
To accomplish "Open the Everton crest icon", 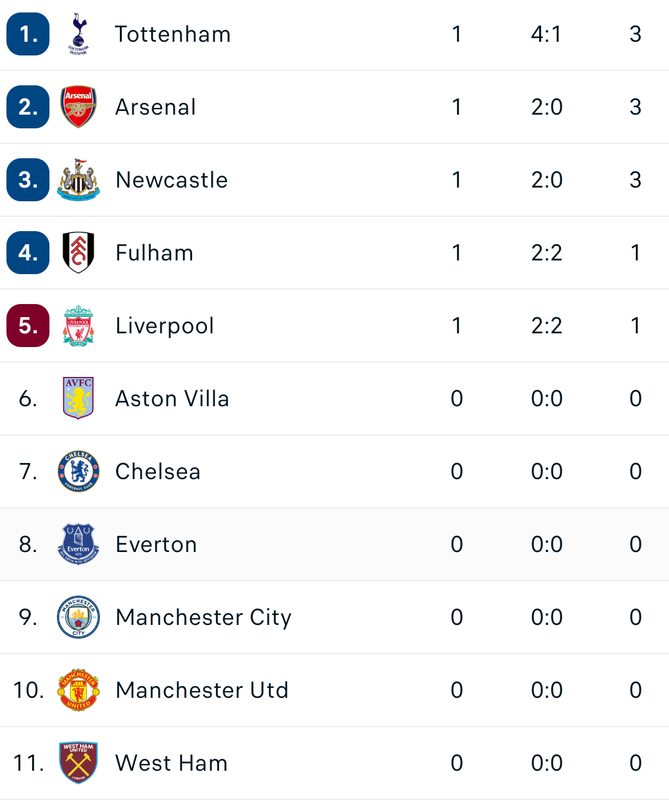I will [x=79, y=544].
